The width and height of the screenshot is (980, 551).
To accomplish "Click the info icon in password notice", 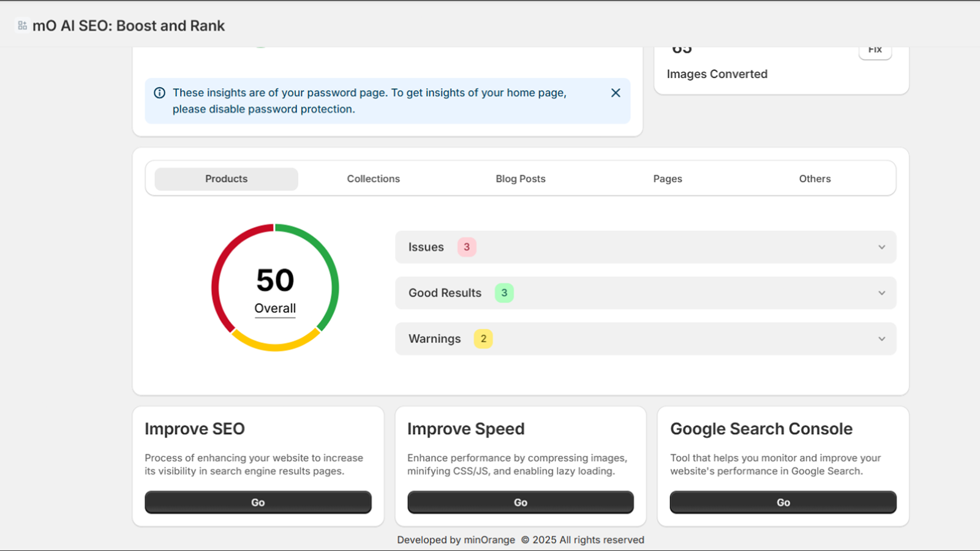I will 159,93.
